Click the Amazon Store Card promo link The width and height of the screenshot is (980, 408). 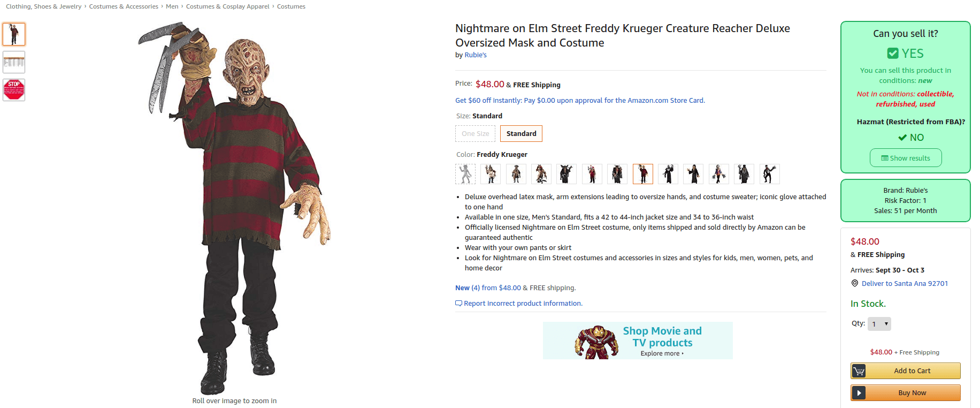click(x=579, y=100)
